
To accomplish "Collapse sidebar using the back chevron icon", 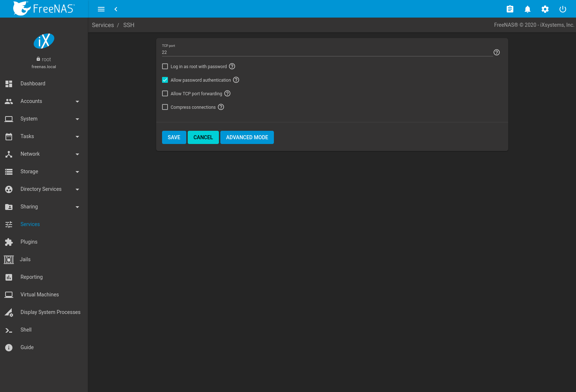I will 116,9.
